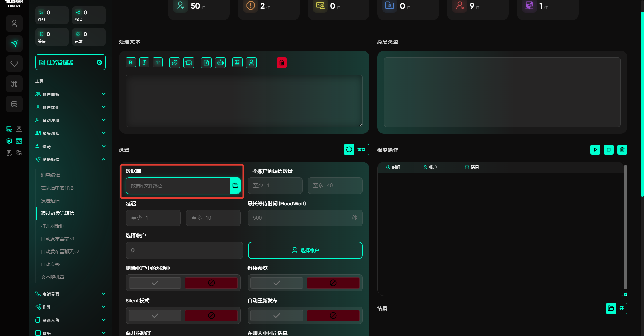Click the red trash icon in text toolbar
Screen dimensions: 644x336
(282, 63)
